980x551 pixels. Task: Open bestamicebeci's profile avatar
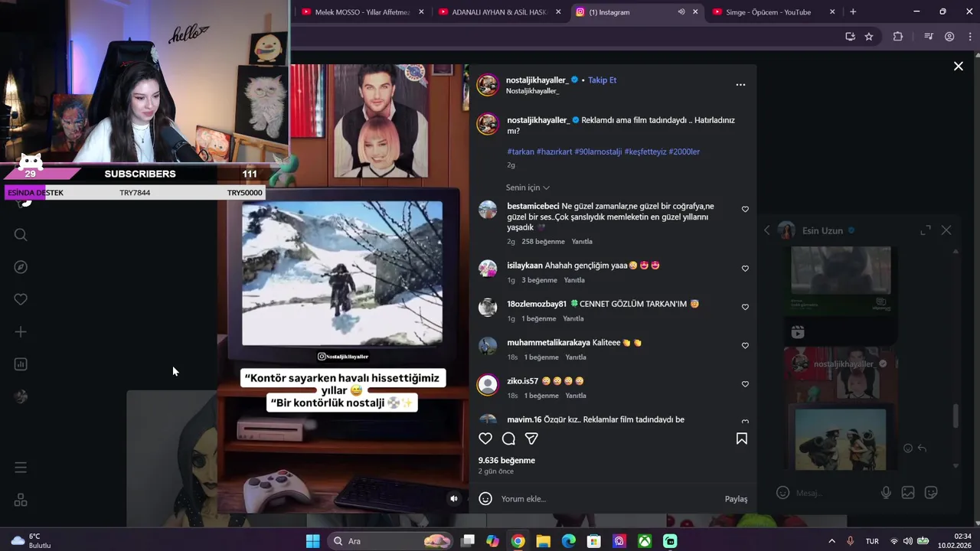pyautogui.click(x=488, y=210)
